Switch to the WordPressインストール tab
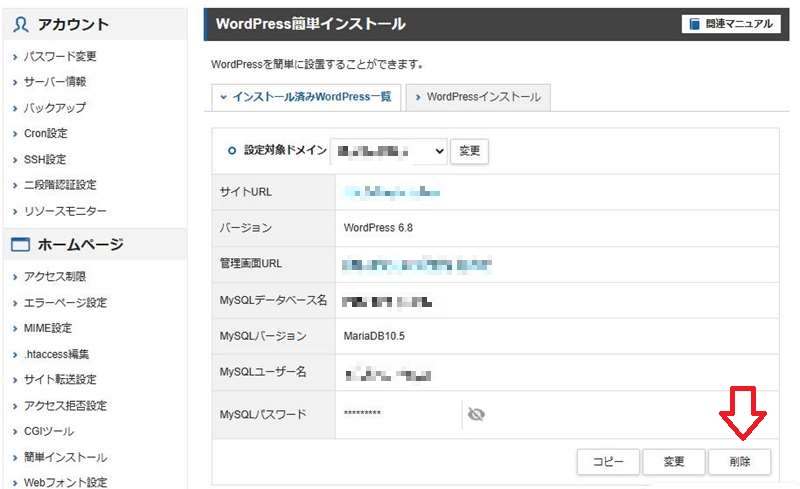The image size is (800, 489). 478,97
